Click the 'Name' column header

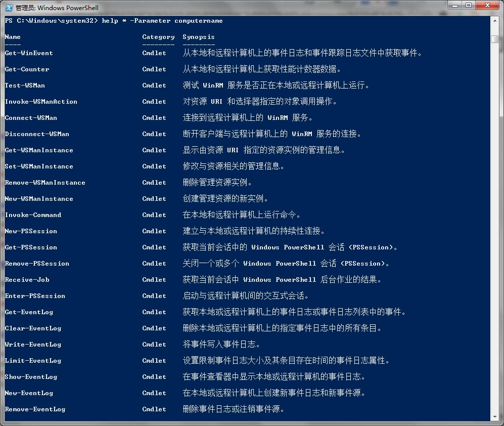click(13, 37)
